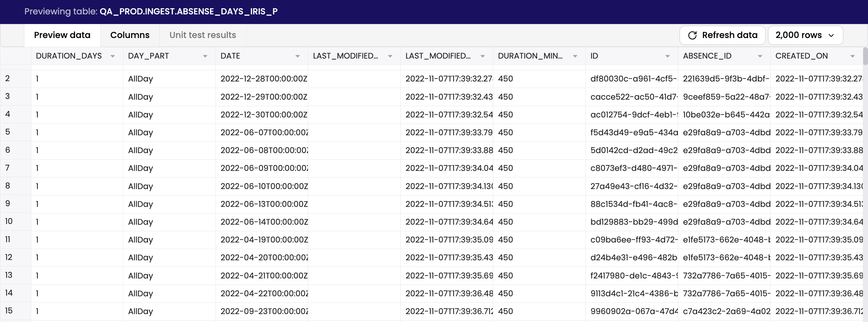This screenshot has height=322, width=868.
Task: Click ID cell 9113d4c1-21c4-4386
Action: pyautogui.click(x=632, y=294)
